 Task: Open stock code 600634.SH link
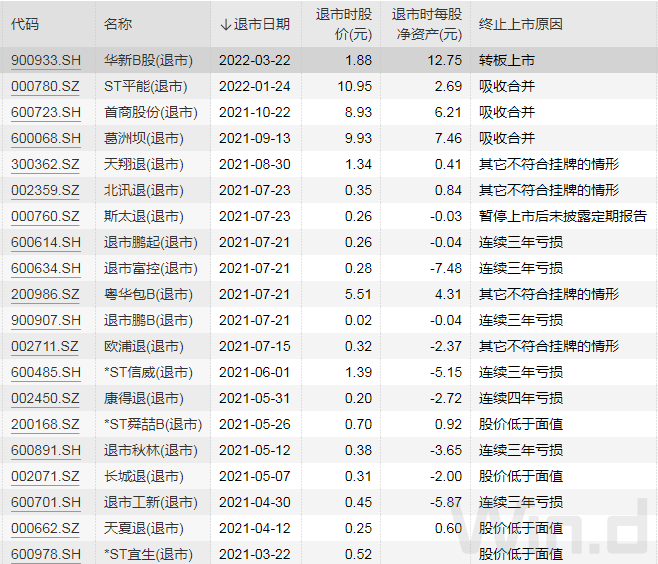click(x=46, y=269)
